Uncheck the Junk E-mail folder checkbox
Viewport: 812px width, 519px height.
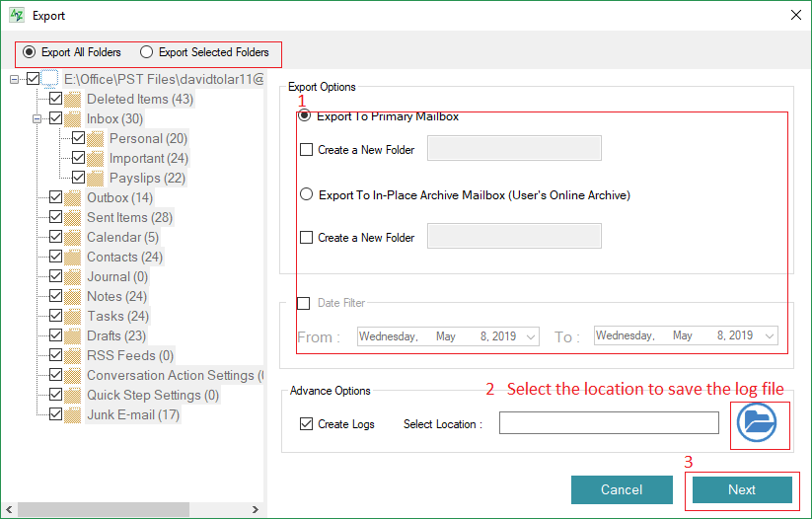point(55,415)
